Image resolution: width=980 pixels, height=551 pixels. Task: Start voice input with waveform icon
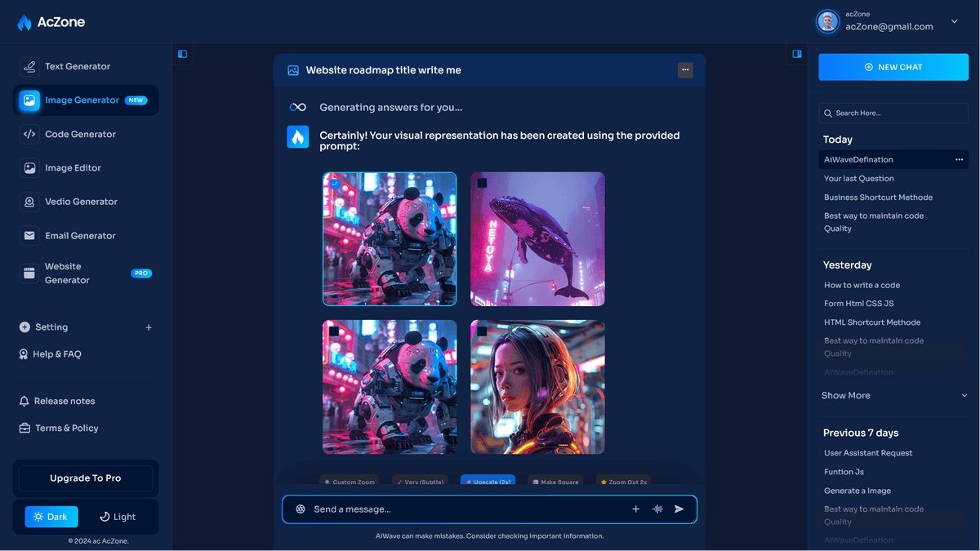coord(657,509)
